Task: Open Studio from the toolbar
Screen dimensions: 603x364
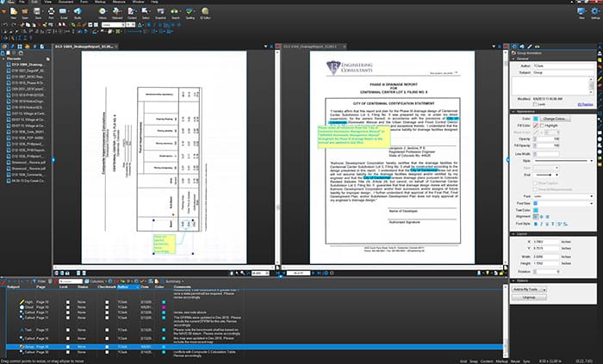Action: tap(78, 12)
